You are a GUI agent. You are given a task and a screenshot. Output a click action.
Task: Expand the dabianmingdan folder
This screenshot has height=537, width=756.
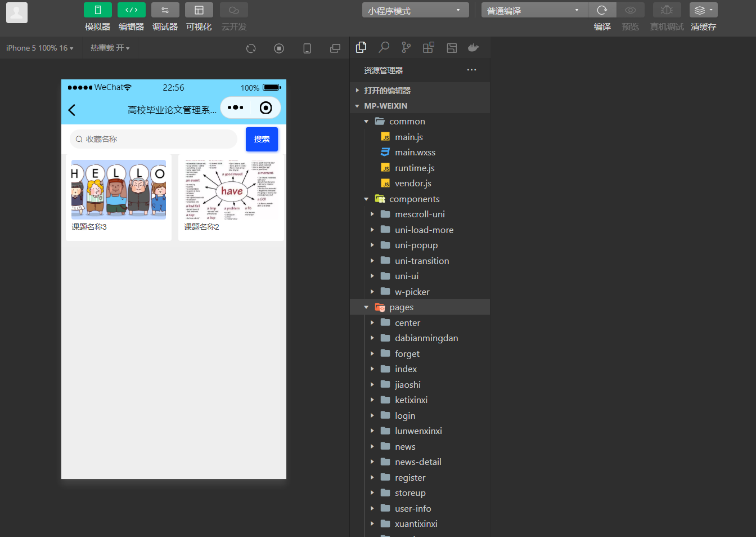420,338
